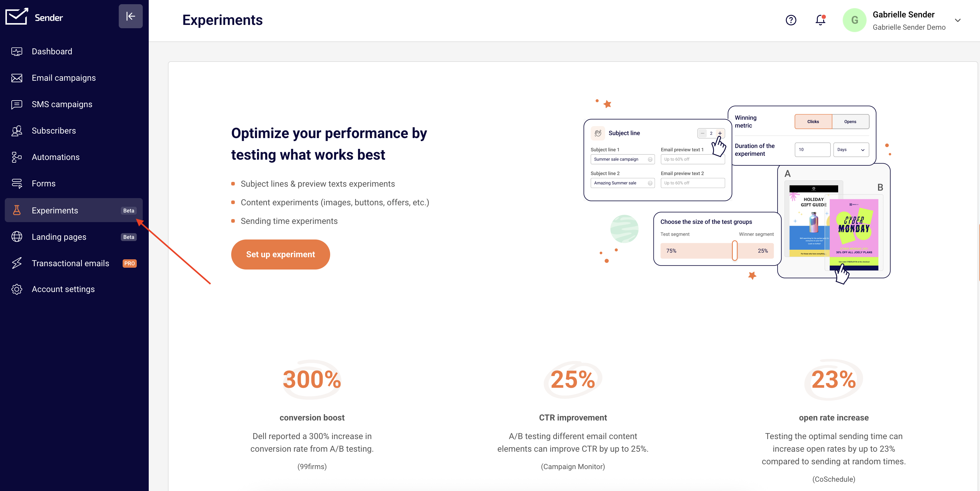Click the test segment size slider handle
The image size is (980, 491).
pyautogui.click(x=735, y=251)
